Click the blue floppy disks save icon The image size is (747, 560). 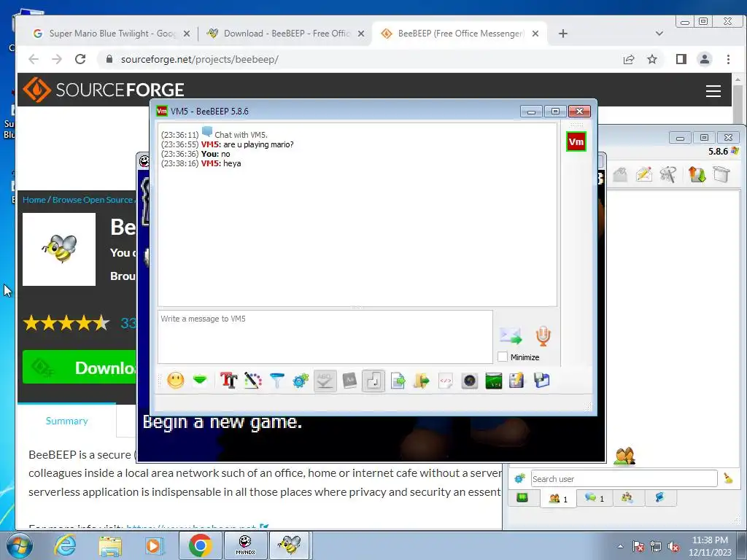tap(542, 381)
